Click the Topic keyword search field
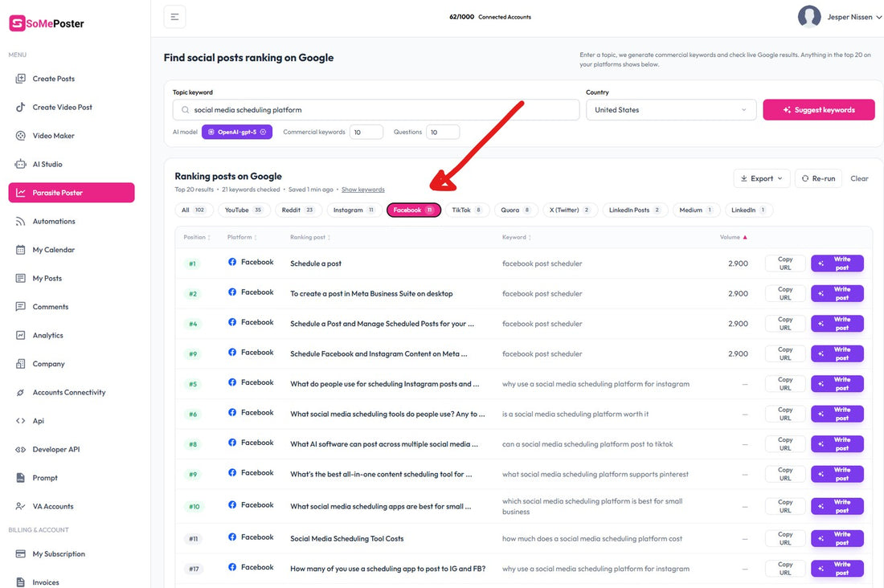The height and width of the screenshot is (588, 884). (x=376, y=110)
